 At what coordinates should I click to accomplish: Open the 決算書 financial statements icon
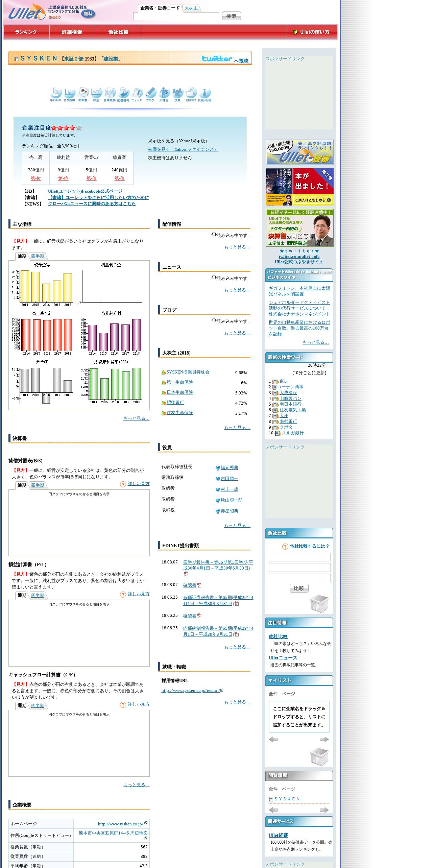click(83, 94)
